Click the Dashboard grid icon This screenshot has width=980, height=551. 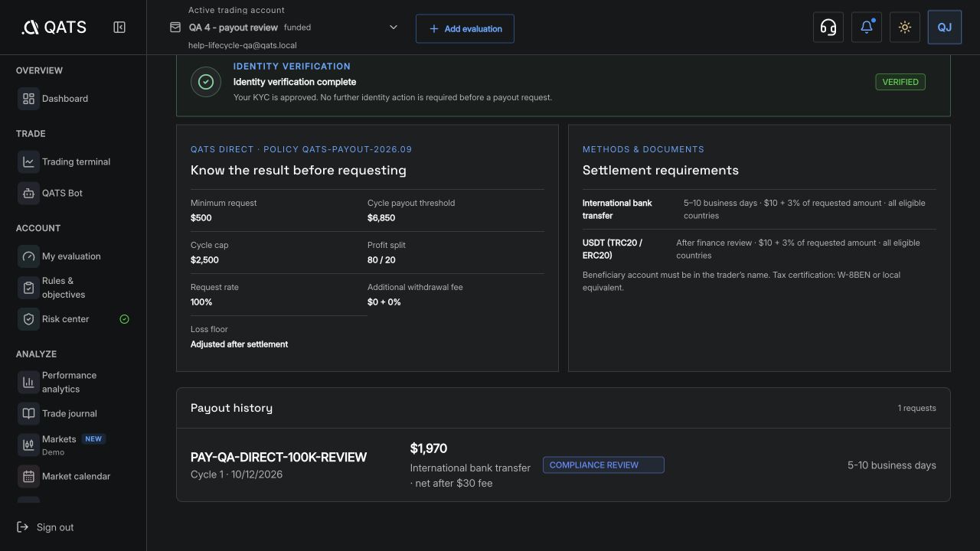tap(28, 99)
